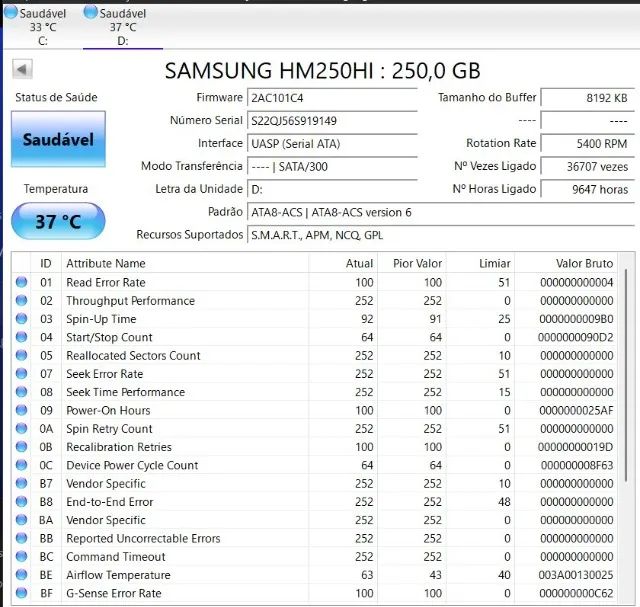
Task: Select the End-to-End Error attribute name
Action: tap(110, 502)
